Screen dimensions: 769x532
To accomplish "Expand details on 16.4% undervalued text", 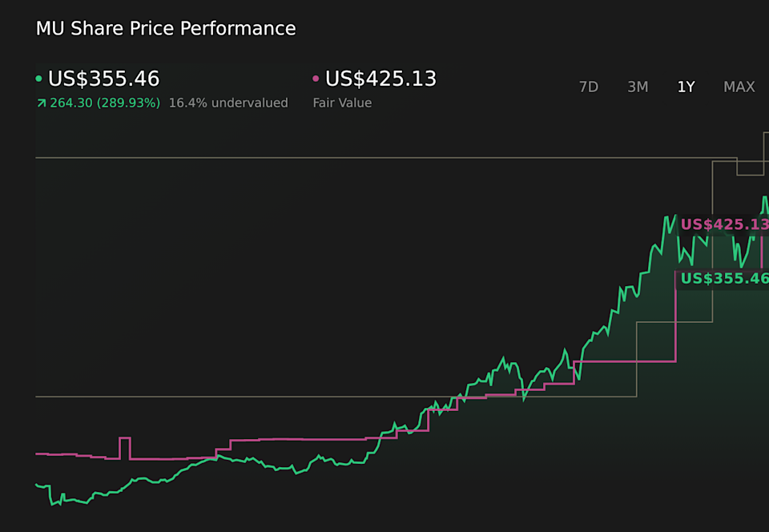I will coord(227,103).
